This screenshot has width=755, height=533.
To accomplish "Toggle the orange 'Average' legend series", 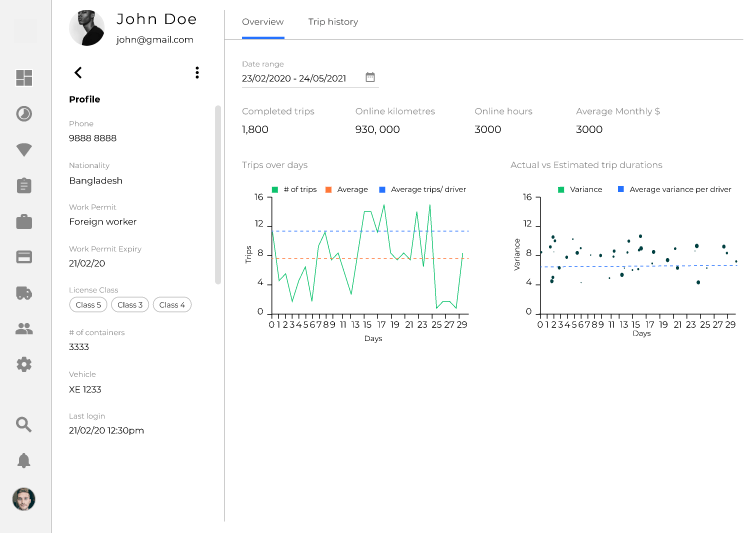I will click(x=348, y=189).
